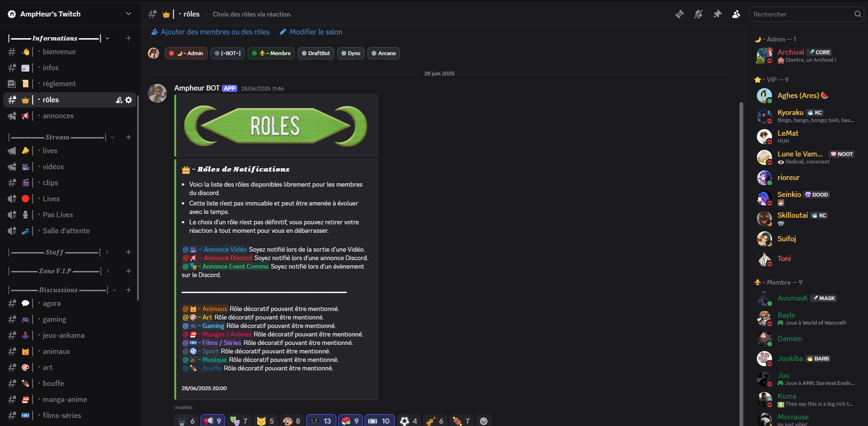Viewport: 868px width, 426px height.
Task: Open the manga-anime channel
Action: (70, 400)
